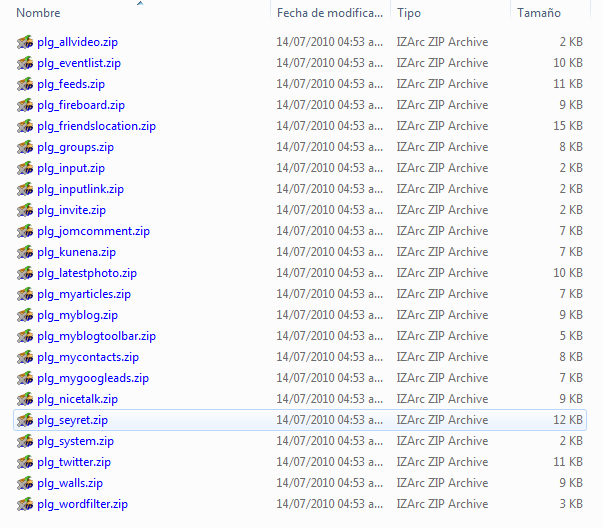
Task: Click the zip icon of plg_friendslocation.zip
Action: pyautogui.click(x=25, y=126)
